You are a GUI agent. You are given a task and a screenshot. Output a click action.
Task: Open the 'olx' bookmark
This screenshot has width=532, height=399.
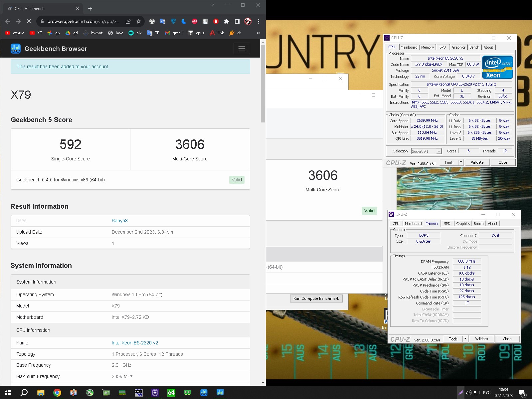[135, 33]
